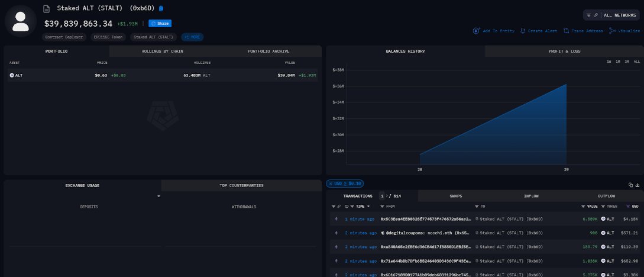
Task: Click Ethereum icon in the $4.15K row
Action: pyautogui.click(x=337, y=219)
